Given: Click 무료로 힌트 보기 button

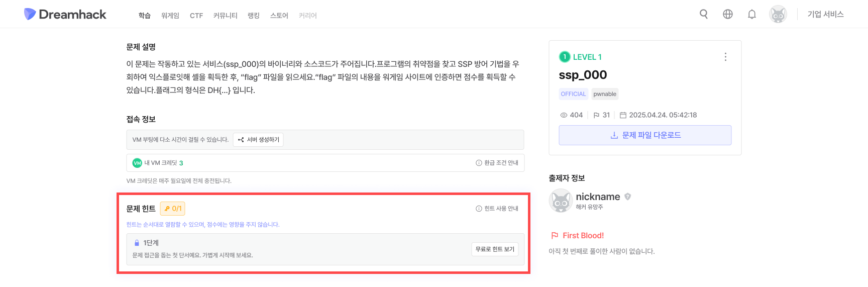Looking at the screenshot, I should coord(495,249).
